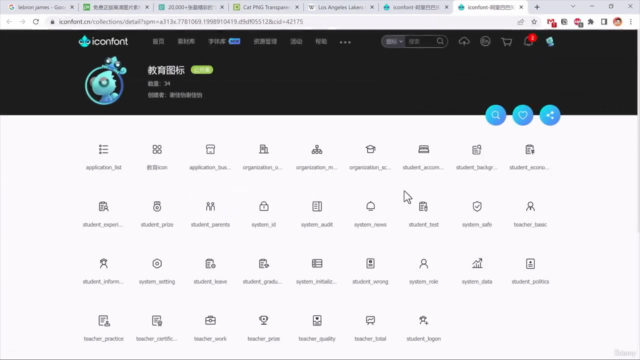Pick the system_audit icon

pos(317,207)
